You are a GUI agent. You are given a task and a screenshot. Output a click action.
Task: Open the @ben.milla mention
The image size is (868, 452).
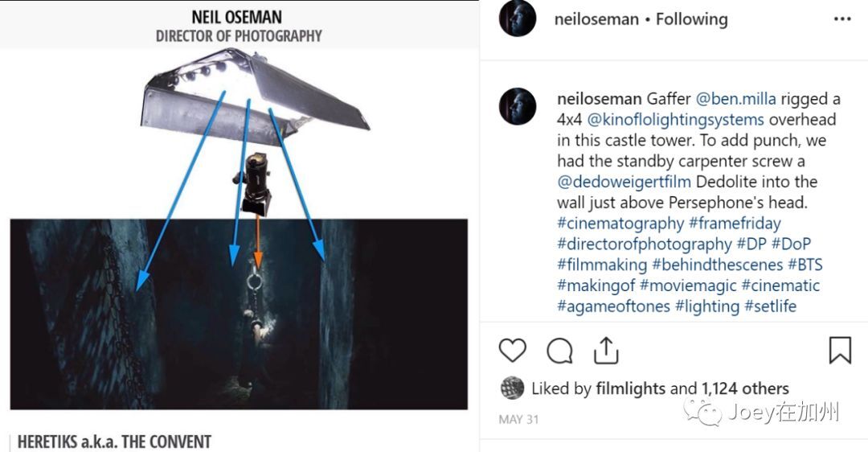(737, 99)
